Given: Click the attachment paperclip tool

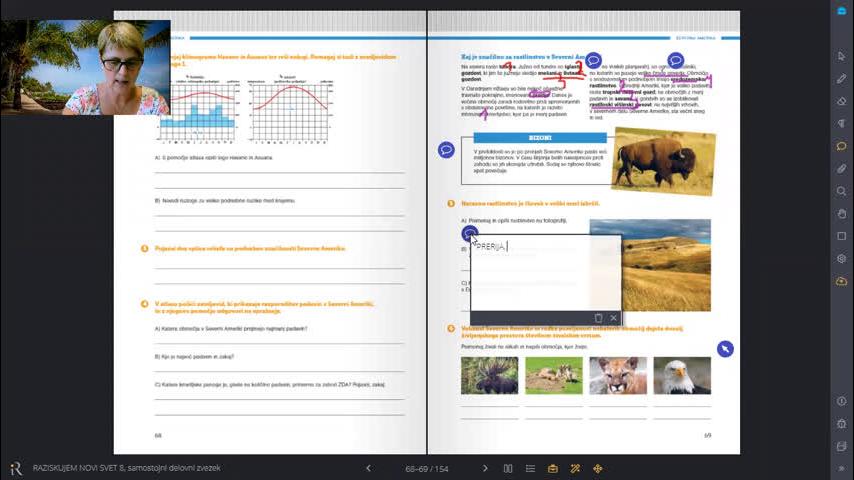Looking at the screenshot, I should tap(841, 168).
